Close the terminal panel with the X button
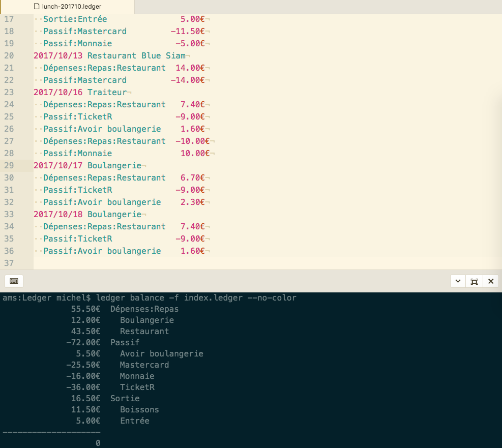Viewport: 502px width, 448px height. coord(490,281)
